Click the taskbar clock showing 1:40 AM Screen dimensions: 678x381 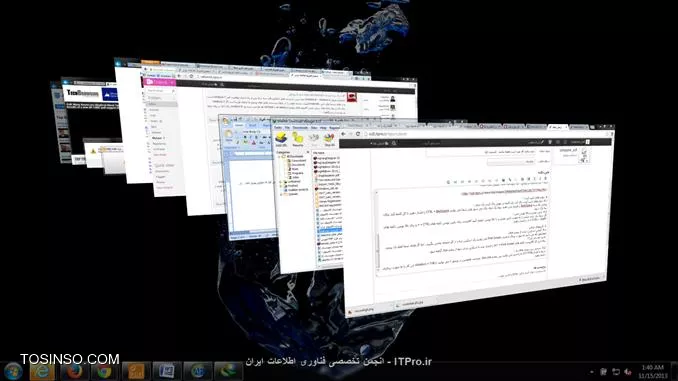tap(653, 371)
